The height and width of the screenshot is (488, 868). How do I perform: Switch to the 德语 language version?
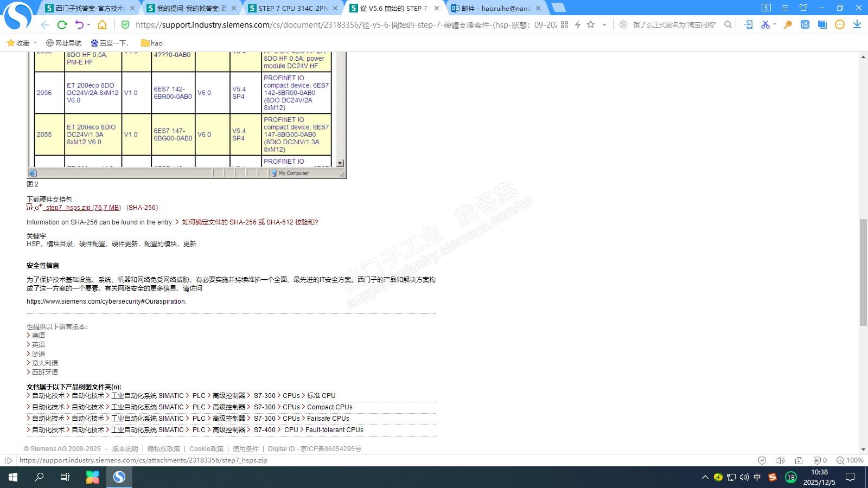39,336
